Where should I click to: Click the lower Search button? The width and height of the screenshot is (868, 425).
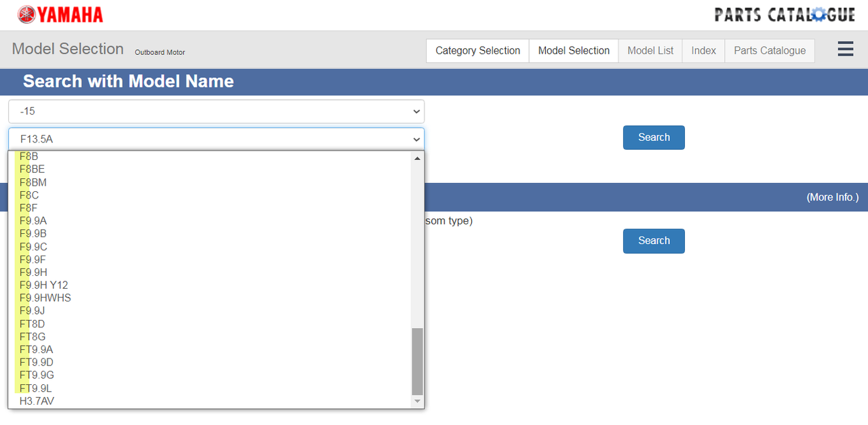[654, 241]
